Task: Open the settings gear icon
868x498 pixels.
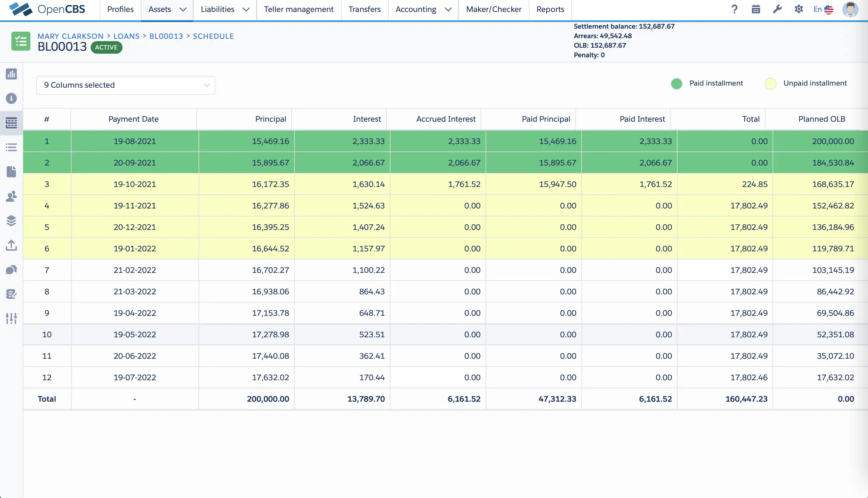Action: pos(799,9)
